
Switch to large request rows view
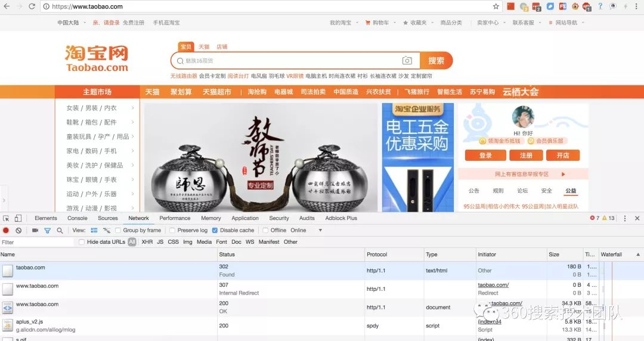[x=94, y=231]
